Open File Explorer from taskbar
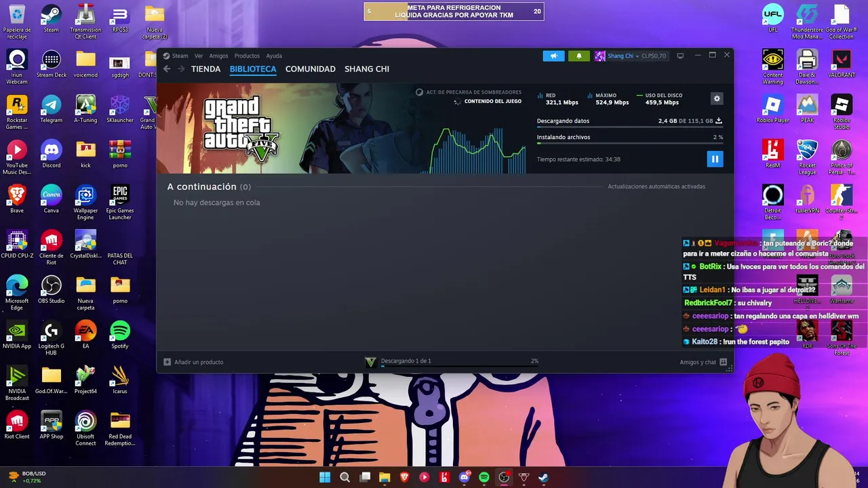This screenshot has width=868, height=488. point(384,477)
